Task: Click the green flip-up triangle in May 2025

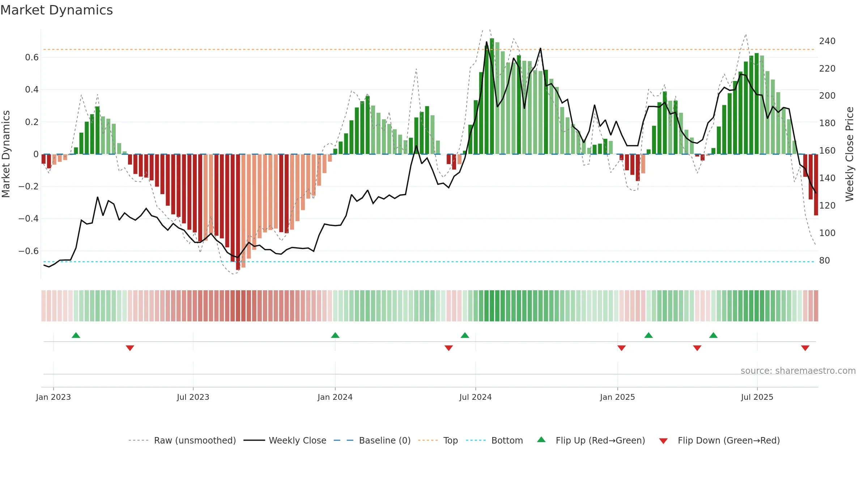Action: (x=713, y=335)
